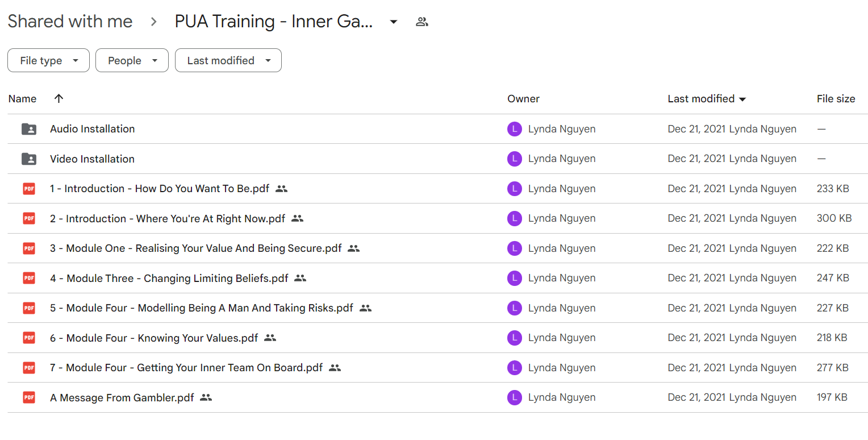
Task: Open the Audio Installation folder name
Action: coord(93,129)
